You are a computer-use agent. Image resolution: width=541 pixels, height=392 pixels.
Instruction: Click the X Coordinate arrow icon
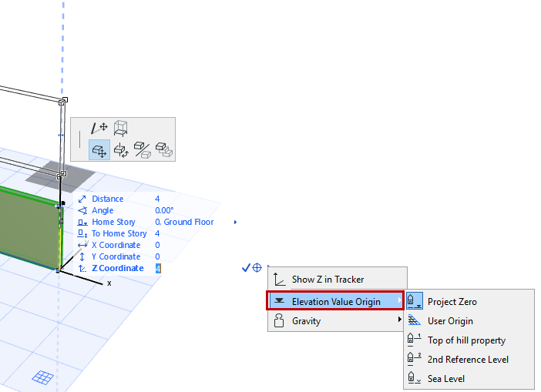[x=82, y=245]
